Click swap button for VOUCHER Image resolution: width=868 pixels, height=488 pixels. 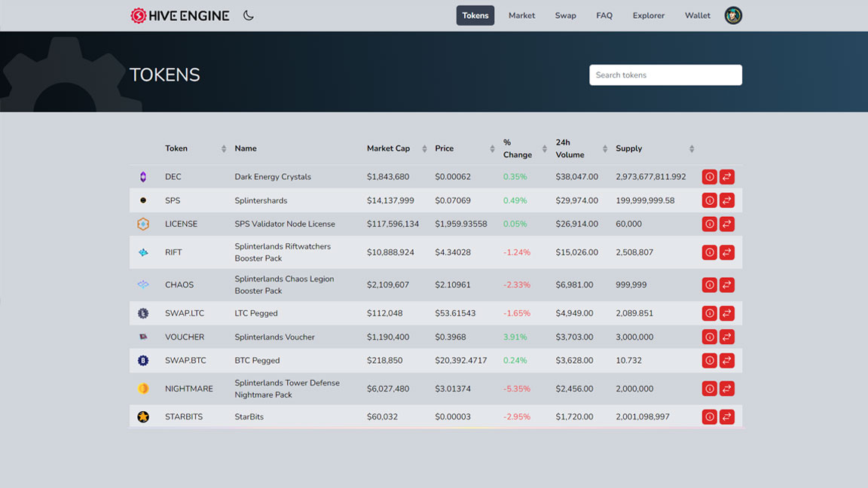(727, 337)
